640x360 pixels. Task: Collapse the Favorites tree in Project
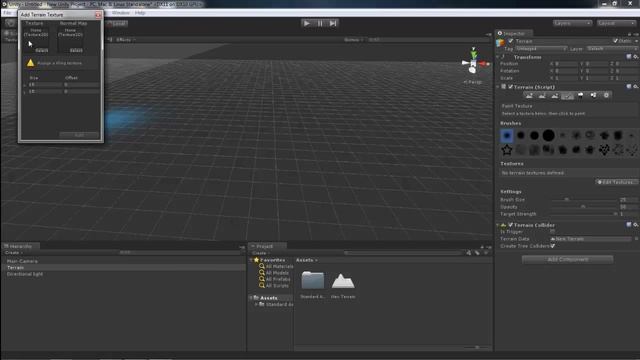(x=251, y=260)
